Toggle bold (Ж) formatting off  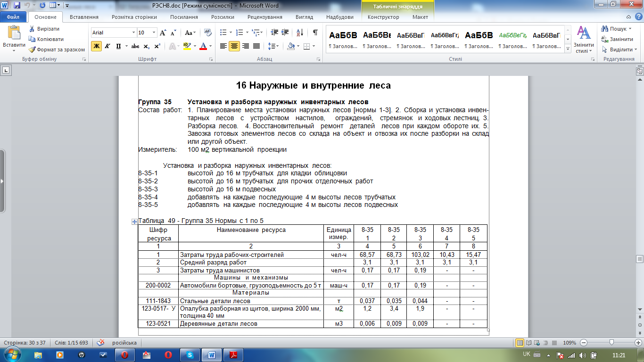96,46
